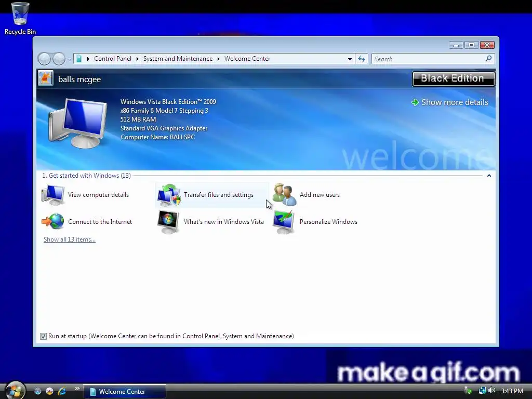Image resolution: width=532 pixels, height=399 pixels.
Task: Click the Personalize Windows icon
Action: (284, 222)
